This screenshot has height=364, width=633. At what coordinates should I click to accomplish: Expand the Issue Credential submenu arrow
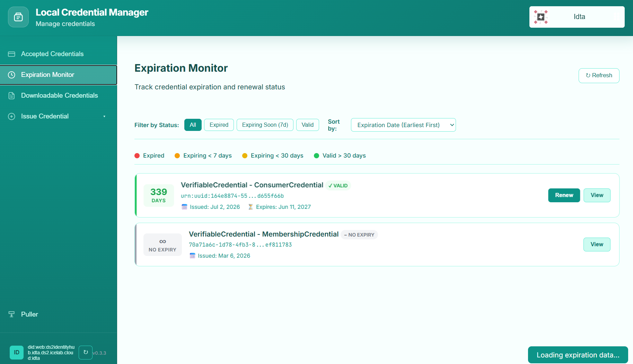point(104,116)
